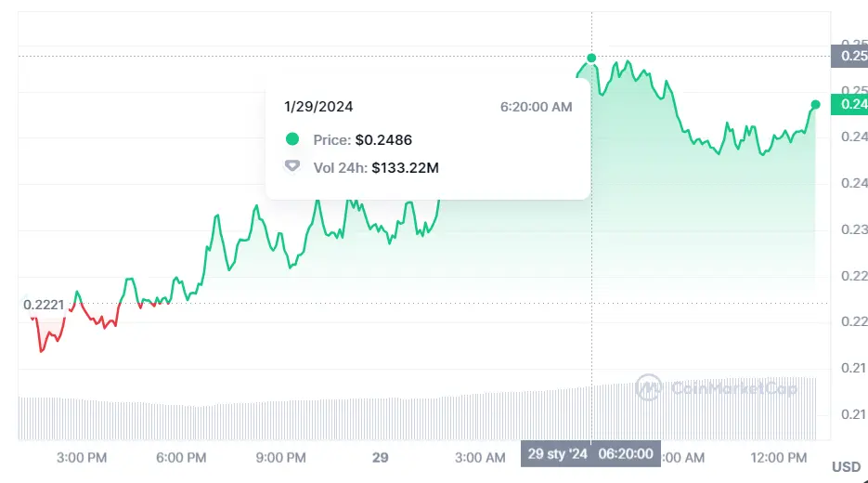The width and height of the screenshot is (868, 483).
Task: Click the 0.2221 opening price label
Action: [x=43, y=305]
